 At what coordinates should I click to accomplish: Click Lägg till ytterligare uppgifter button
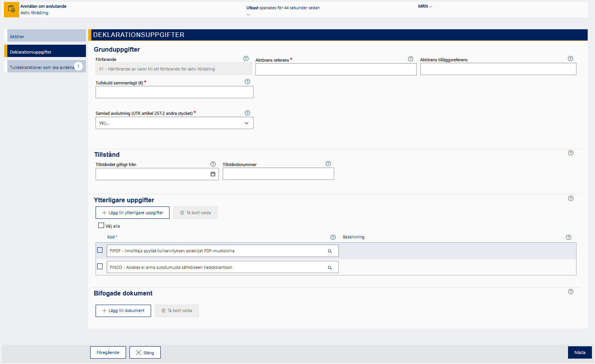[133, 213]
